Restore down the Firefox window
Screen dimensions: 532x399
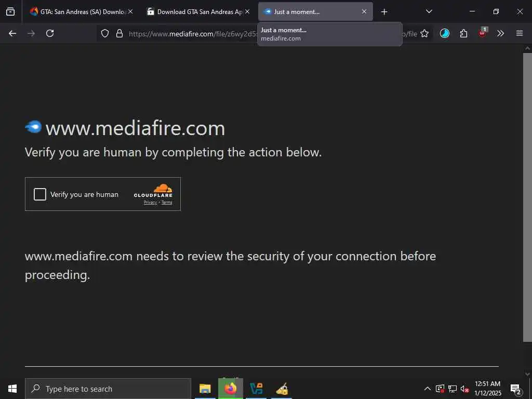click(496, 11)
